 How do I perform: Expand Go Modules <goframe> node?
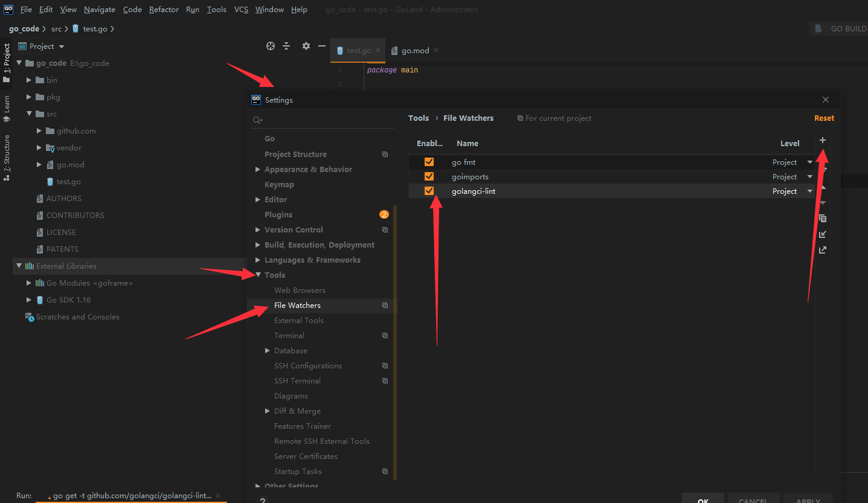pos(29,283)
